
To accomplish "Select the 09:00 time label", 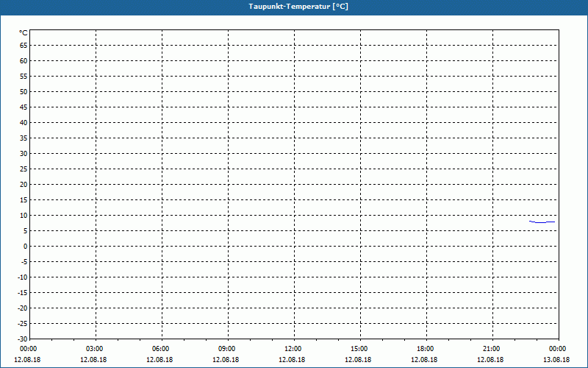I will point(226,349).
